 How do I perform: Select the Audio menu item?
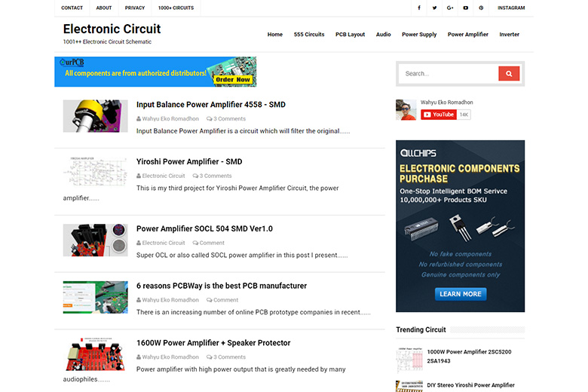point(383,35)
